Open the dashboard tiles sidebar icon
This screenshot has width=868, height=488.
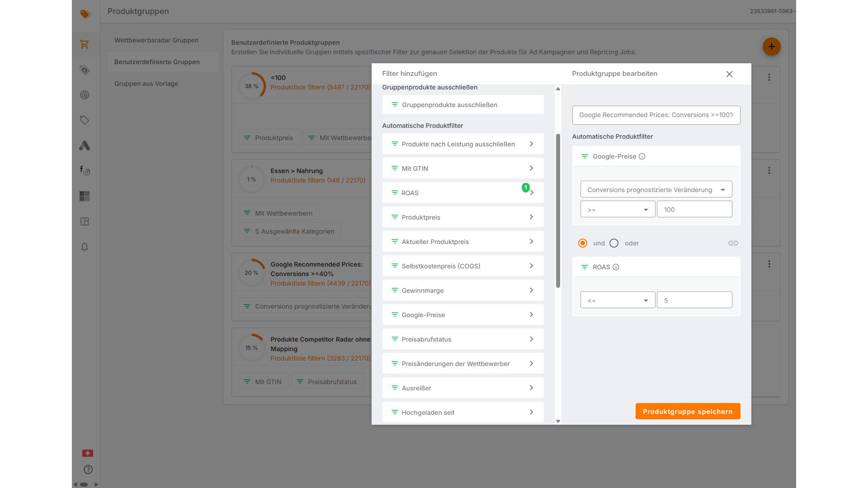[85, 196]
